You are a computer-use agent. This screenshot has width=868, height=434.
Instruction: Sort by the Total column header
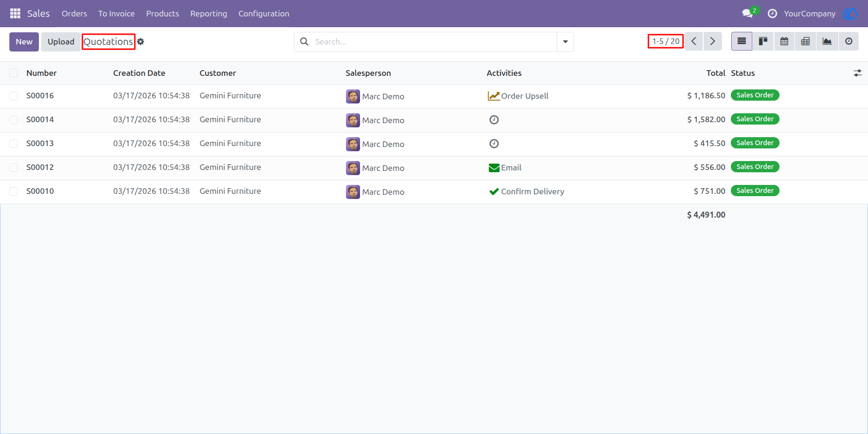click(716, 73)
